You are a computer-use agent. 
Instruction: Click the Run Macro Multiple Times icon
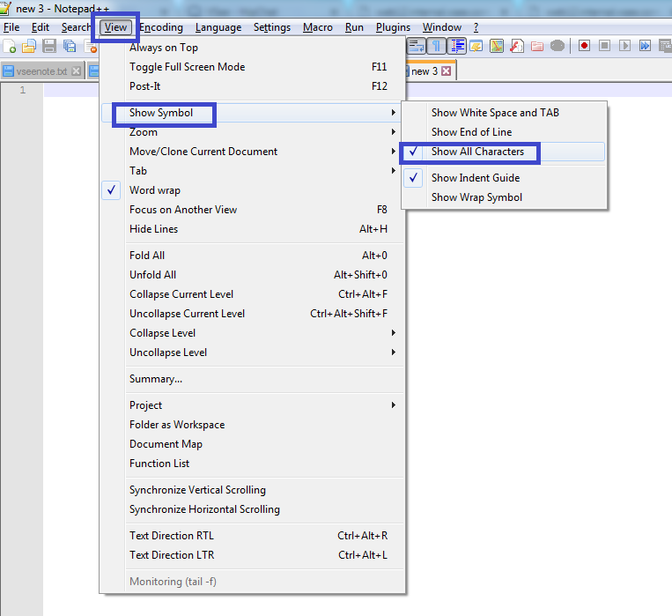click(x=645, y=46)
